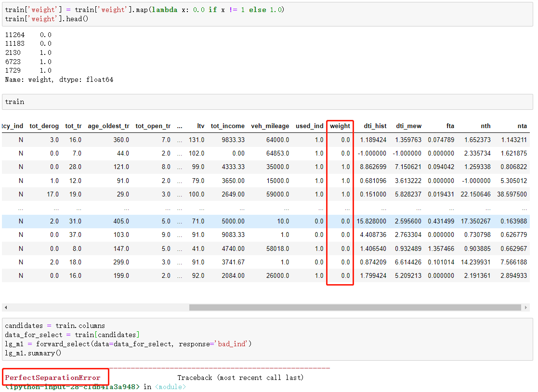Select the nta column header

pos(522,126)
